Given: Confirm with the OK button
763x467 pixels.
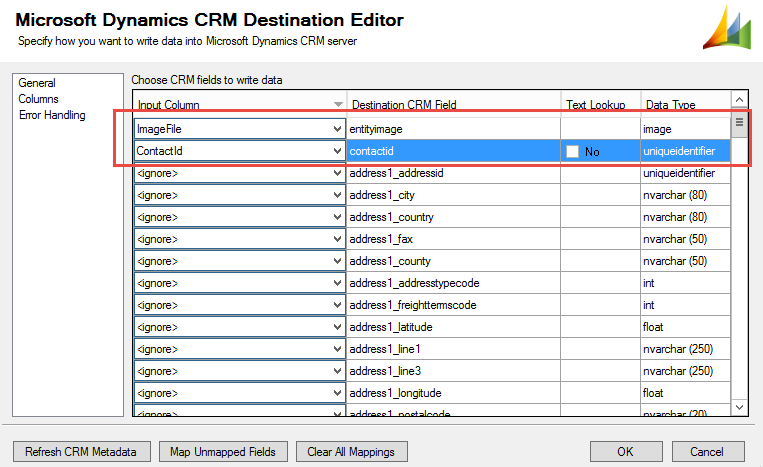Looking at the screenshot, I should pyautogui.click(x=626, y=452).
